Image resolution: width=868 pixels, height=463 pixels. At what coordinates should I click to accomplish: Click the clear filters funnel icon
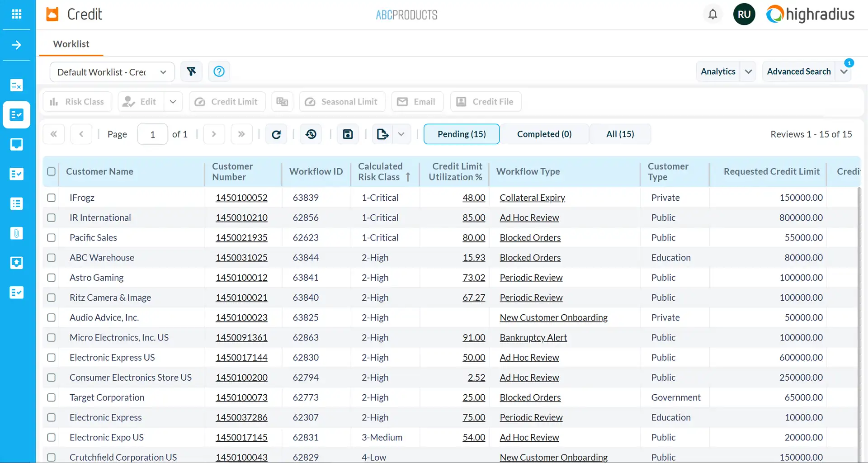click(191, 71)
